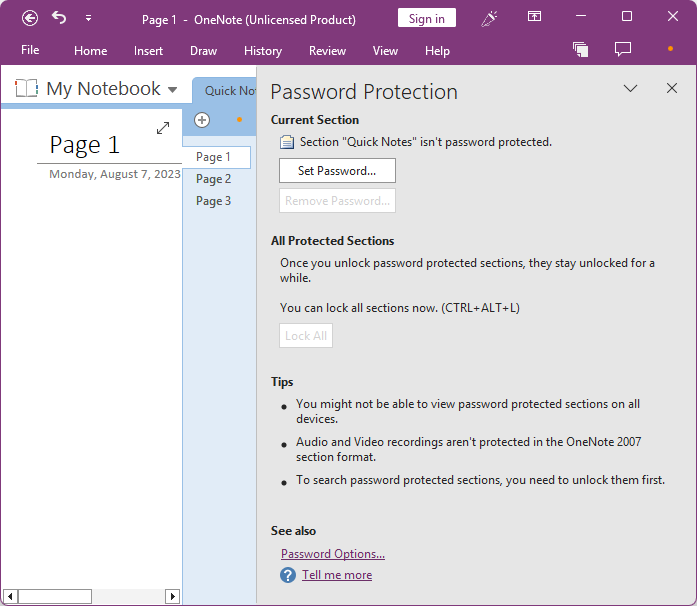Click text "You can lock all sections now. (CTRL+ALT+L)"
697x606 pixels.
400,308
